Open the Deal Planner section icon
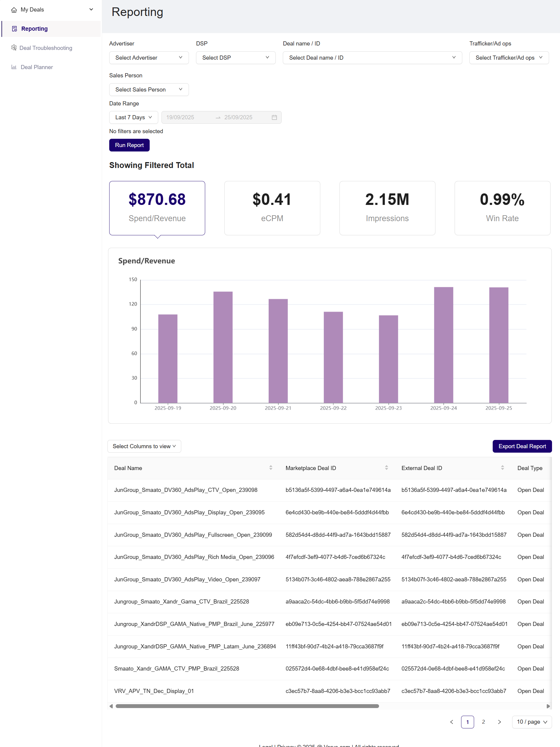The image size is (560, 747). (14, 67)
